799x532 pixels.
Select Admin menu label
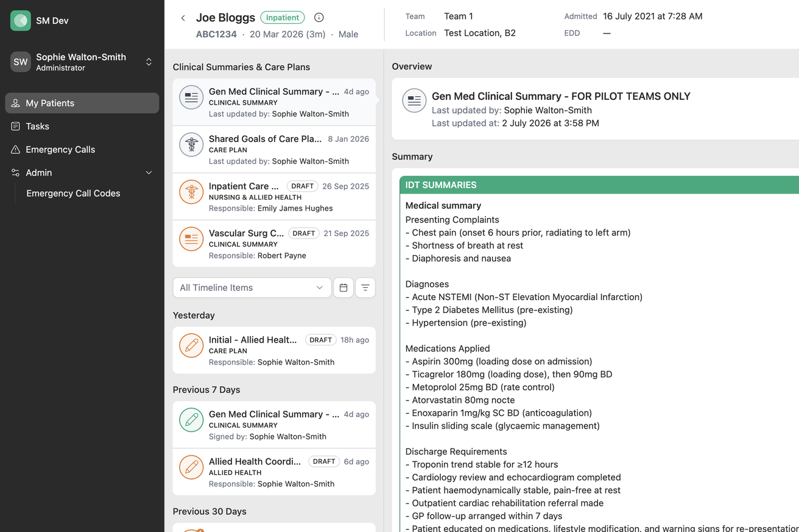[39, 172]
